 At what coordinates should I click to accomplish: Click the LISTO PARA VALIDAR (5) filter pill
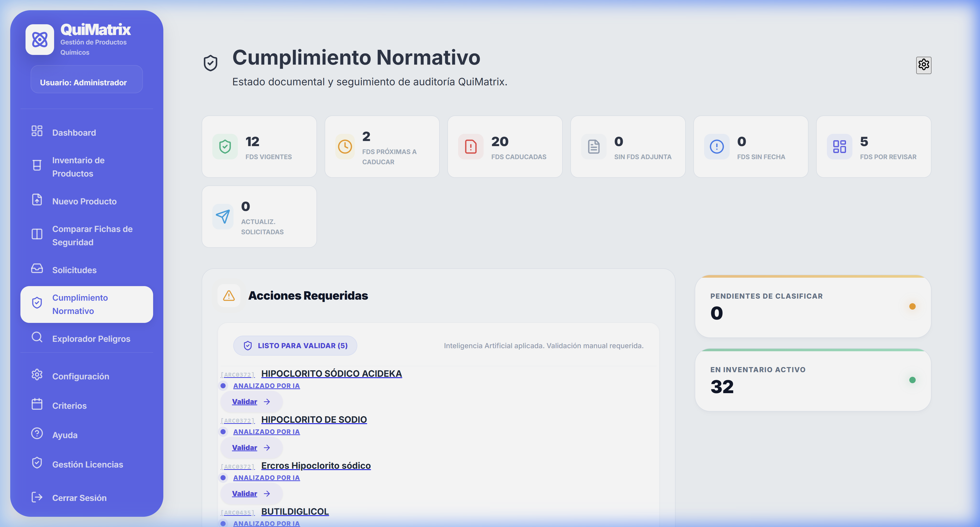tap(295, 345)
